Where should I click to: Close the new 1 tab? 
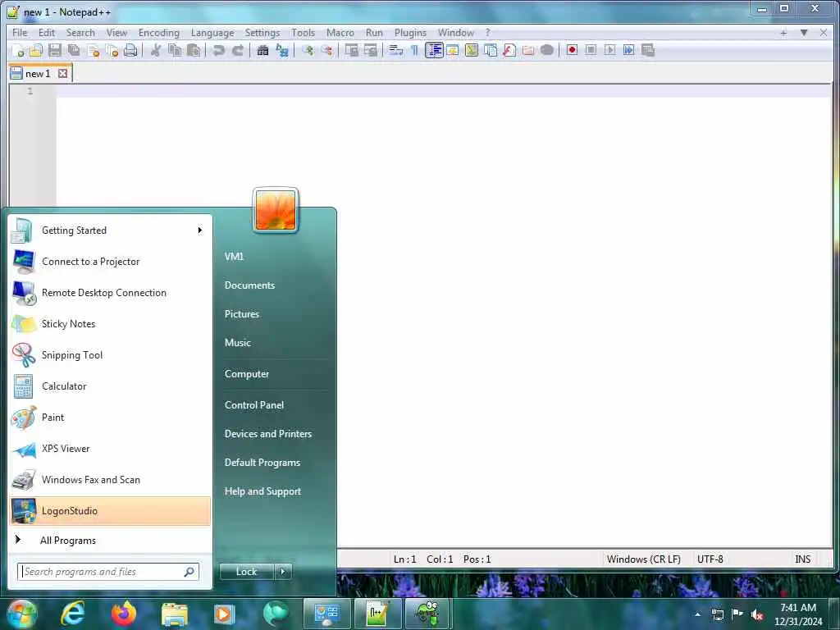62,73
